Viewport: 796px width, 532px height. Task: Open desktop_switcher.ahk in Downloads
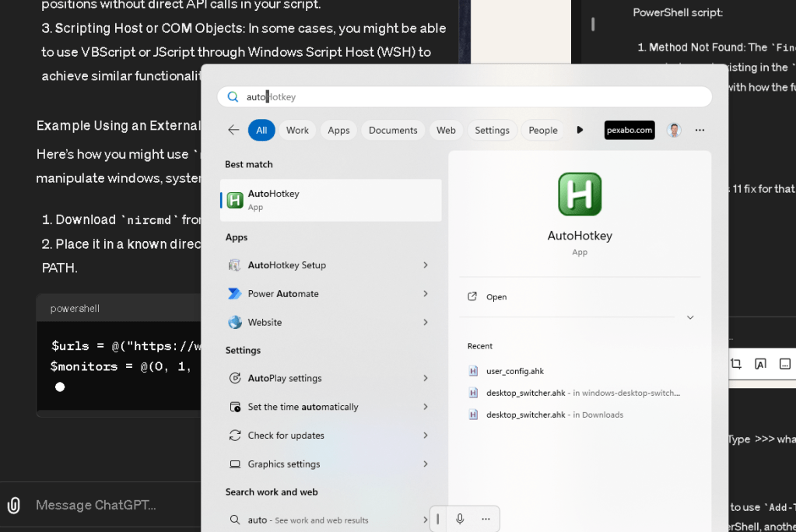[x=545, y=415]
